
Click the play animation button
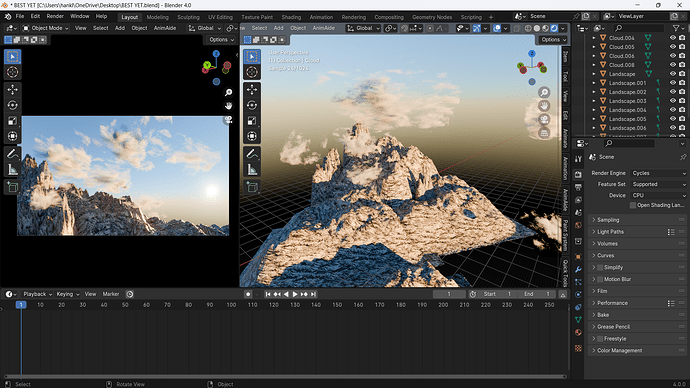click(295, 294)
